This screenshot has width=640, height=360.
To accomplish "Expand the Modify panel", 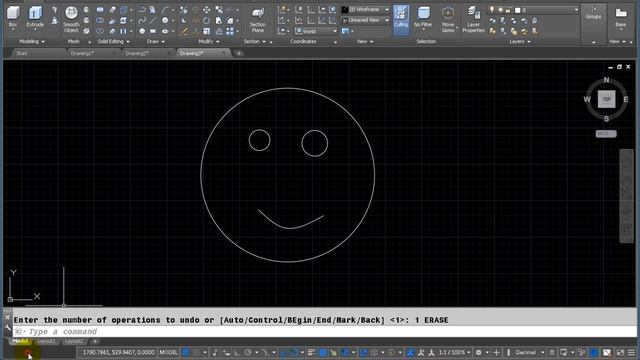I will [x=209, y=42].
